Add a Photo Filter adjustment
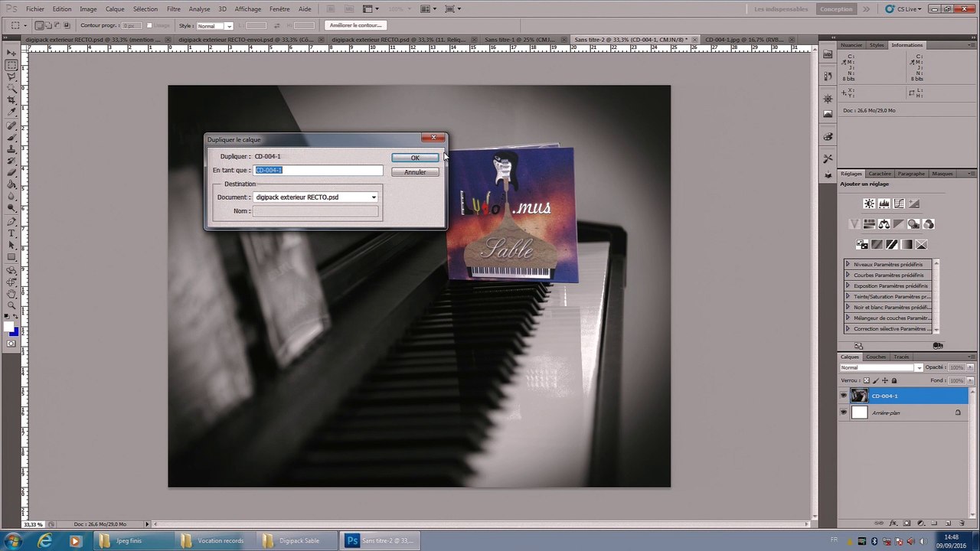This screenshot has width=980, height=551. coord(913,224)
